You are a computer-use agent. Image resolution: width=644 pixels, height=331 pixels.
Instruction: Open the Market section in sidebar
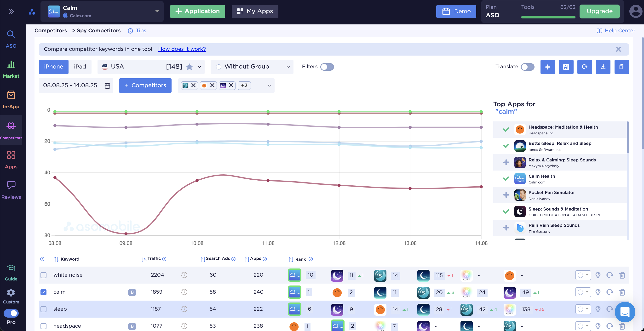11,69
